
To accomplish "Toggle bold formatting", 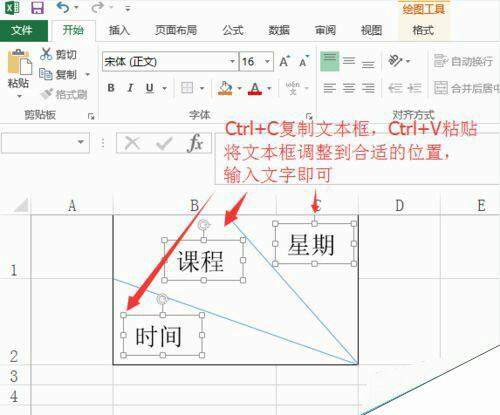I will (x=111, y=88).
